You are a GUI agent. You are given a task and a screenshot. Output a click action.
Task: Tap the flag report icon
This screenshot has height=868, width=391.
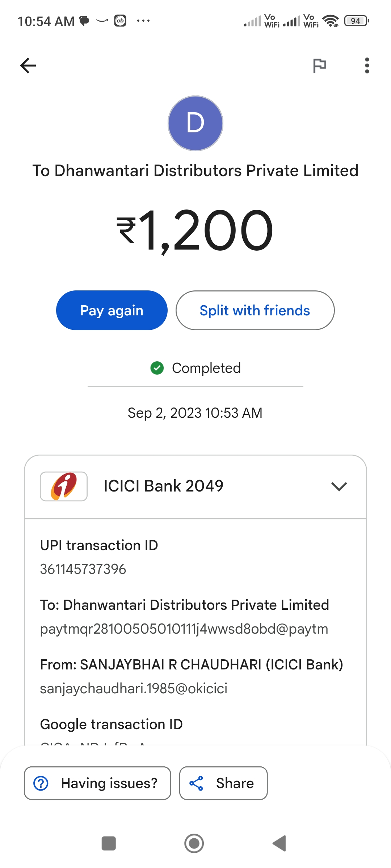point(319,65)
